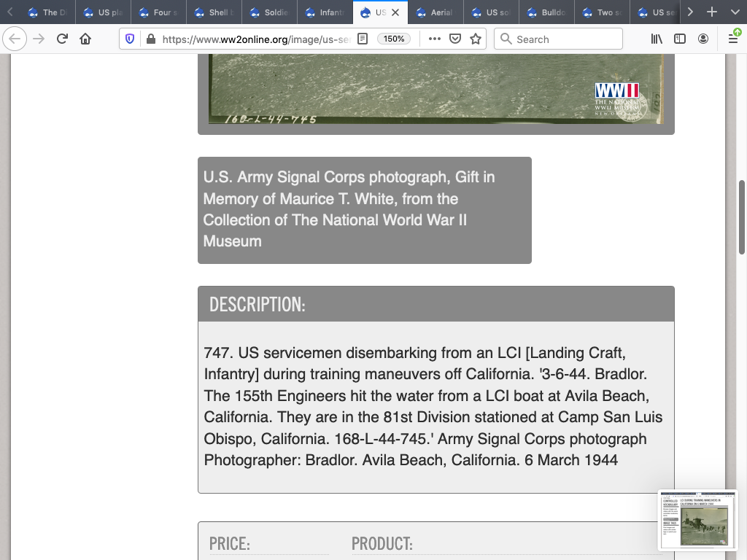Click the landing craft thumbnail preview
This screenshot has width=747, height=560.
click(x=697, y=520)
